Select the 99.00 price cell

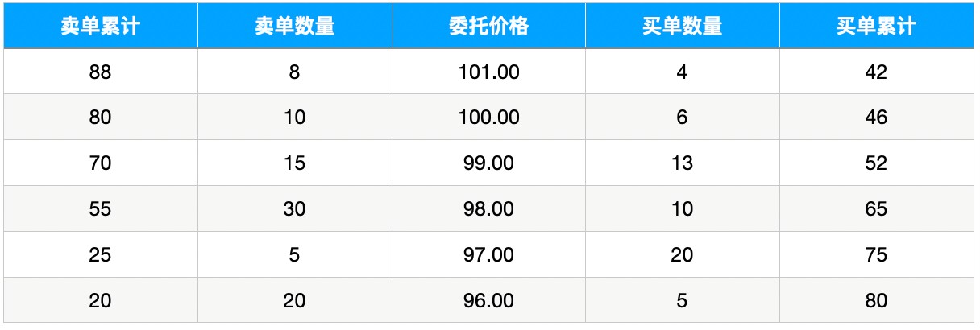tap(489, 163)
